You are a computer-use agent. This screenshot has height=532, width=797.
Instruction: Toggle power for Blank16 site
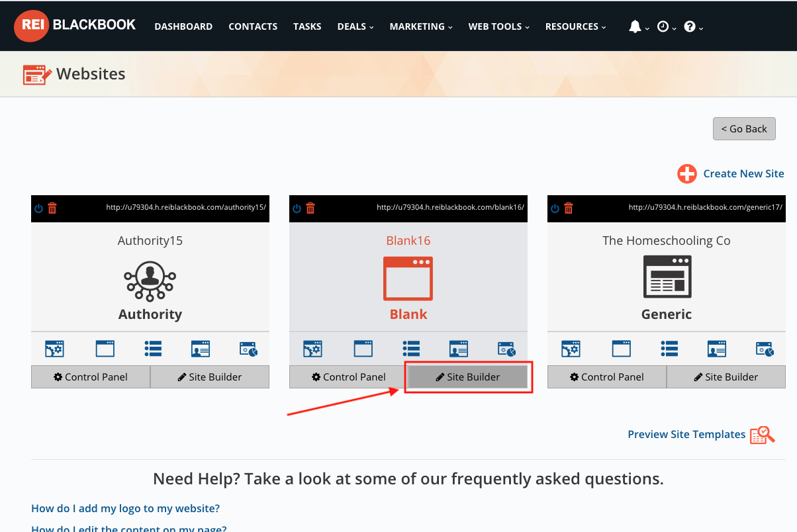click(297, 208)
